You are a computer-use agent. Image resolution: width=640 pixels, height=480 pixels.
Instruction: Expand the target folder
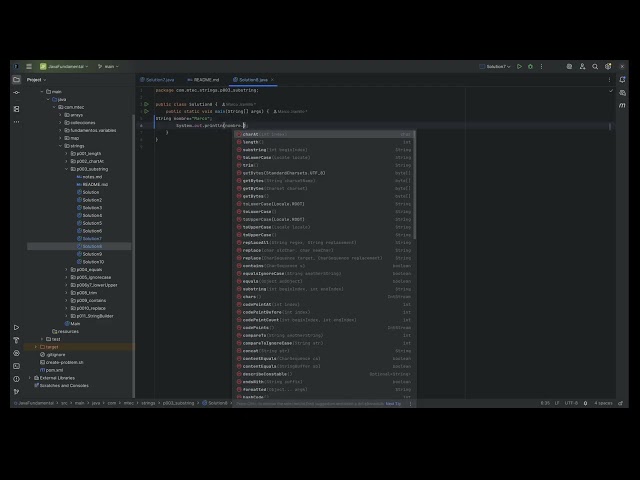[36, 347]
